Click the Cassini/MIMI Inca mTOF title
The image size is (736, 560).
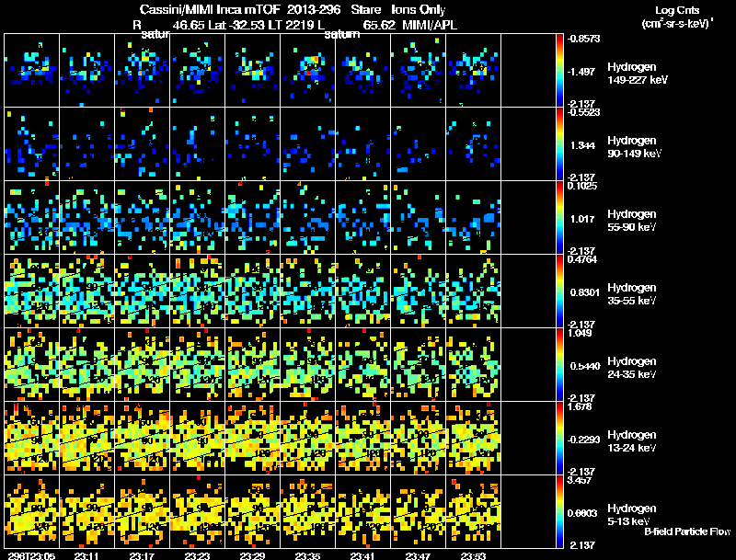coord(210,9)
